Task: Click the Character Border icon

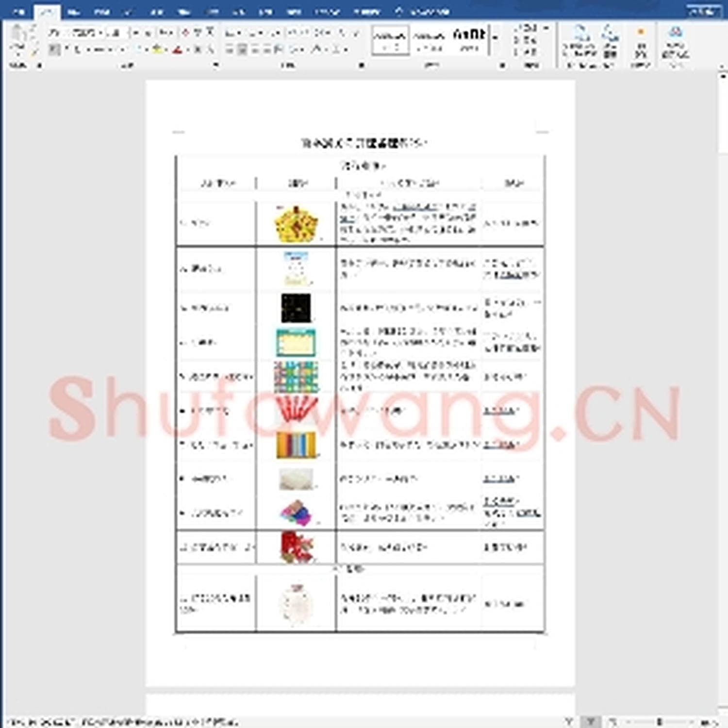Action: click(210, 33)
